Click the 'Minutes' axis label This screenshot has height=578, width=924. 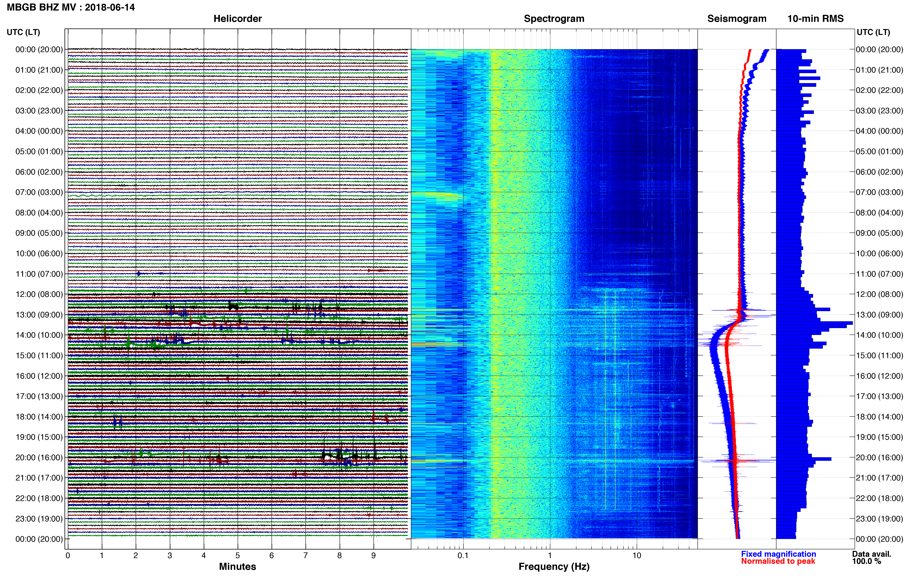[x=238, y=566]
